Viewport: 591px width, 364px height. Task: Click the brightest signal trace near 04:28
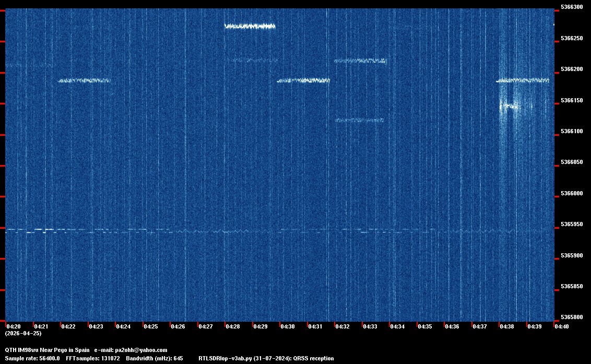[x=250, y=26]
